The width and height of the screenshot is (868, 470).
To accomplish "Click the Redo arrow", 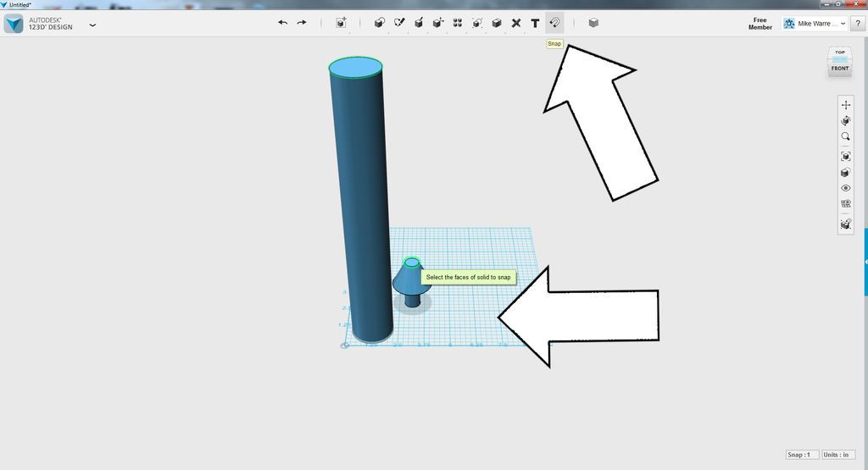I will 302,23.
